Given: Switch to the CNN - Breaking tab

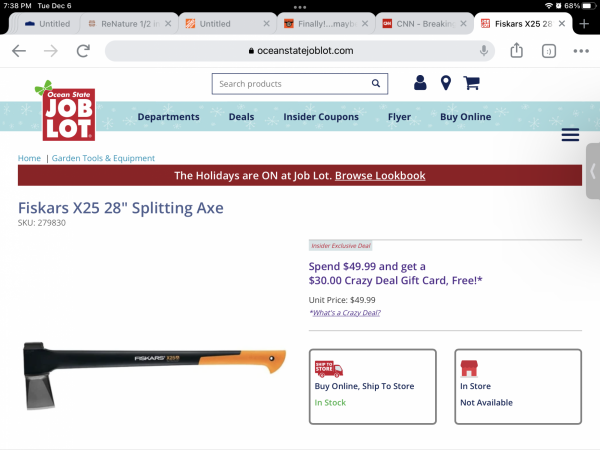Looking at the screenshot, I should (425, 24).
